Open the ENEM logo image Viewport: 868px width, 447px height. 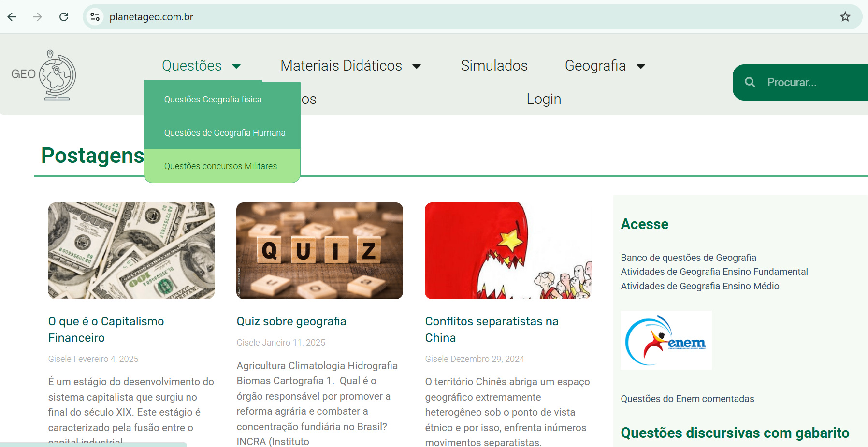tap(666, 340)
